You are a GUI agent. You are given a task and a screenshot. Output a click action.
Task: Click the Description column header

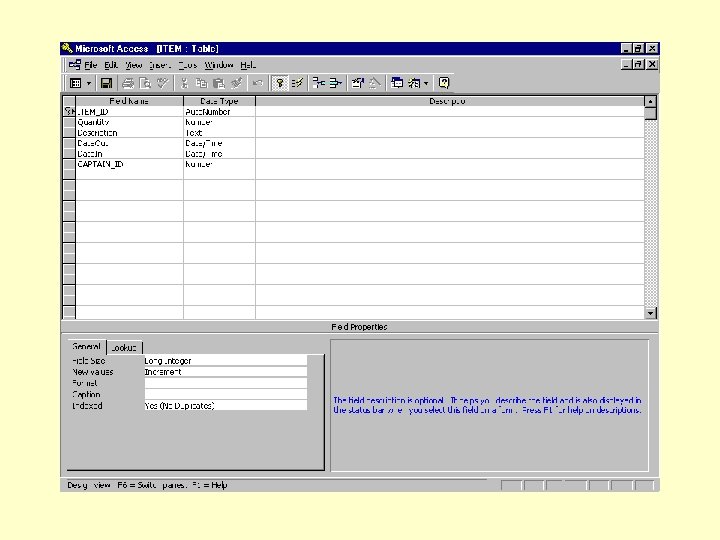[x=450, y=101]
